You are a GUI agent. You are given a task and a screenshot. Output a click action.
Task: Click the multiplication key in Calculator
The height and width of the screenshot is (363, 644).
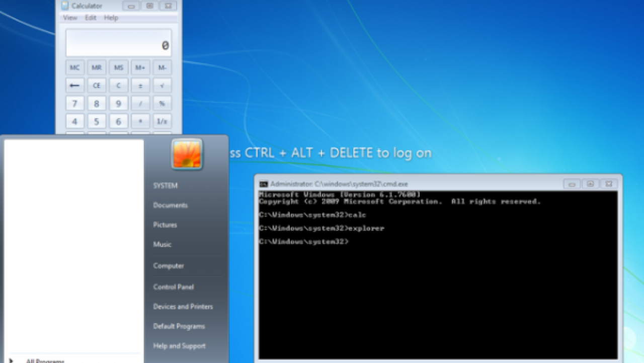[140, 122]
